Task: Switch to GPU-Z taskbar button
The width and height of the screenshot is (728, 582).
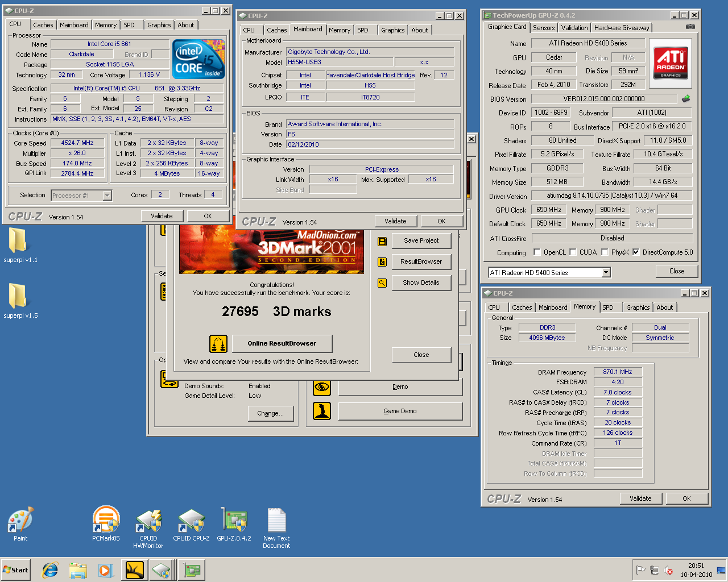Action: pyautogui.click(x=192, y=570)
